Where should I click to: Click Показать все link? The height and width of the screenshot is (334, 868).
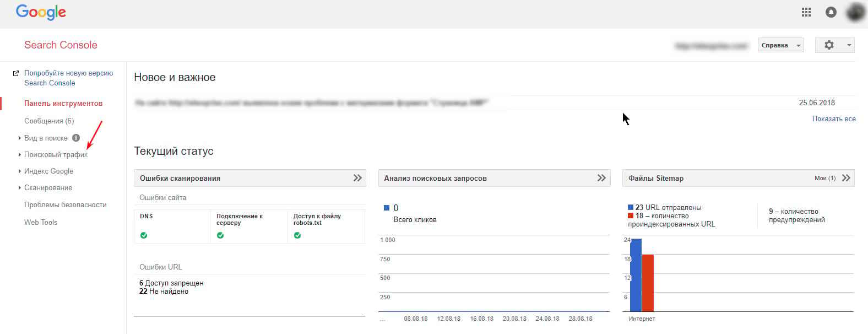point(834,118)
